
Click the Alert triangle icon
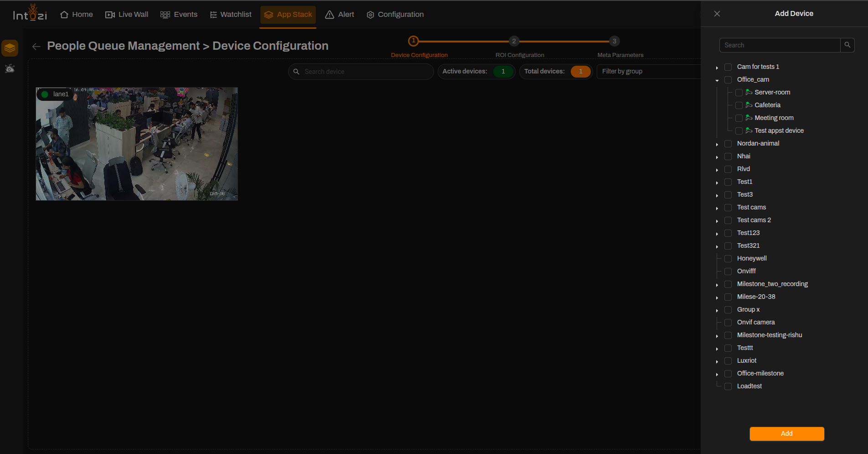[330, 15]
